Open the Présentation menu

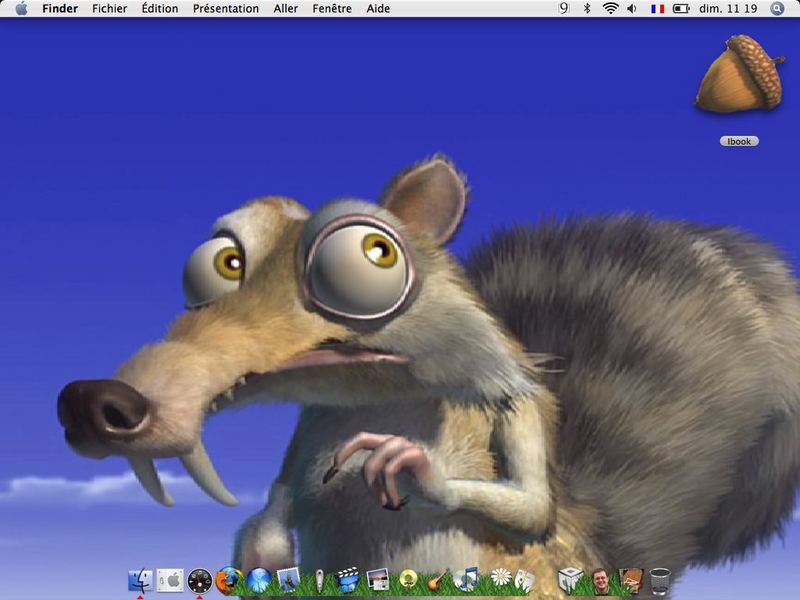click(225, 8)
